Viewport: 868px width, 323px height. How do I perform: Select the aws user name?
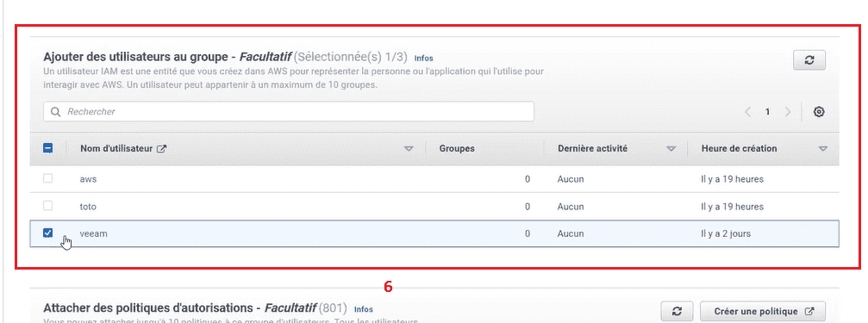[x=89, y=179]
